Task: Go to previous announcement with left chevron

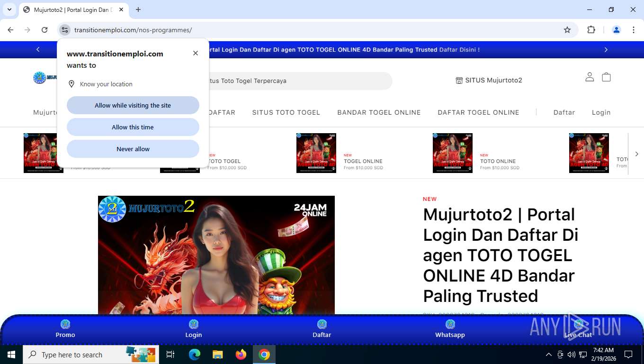Action: point(38,49)
